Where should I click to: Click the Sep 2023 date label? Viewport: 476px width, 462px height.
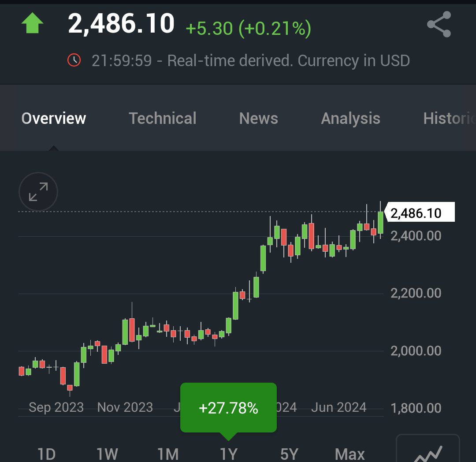coord(56,407)
